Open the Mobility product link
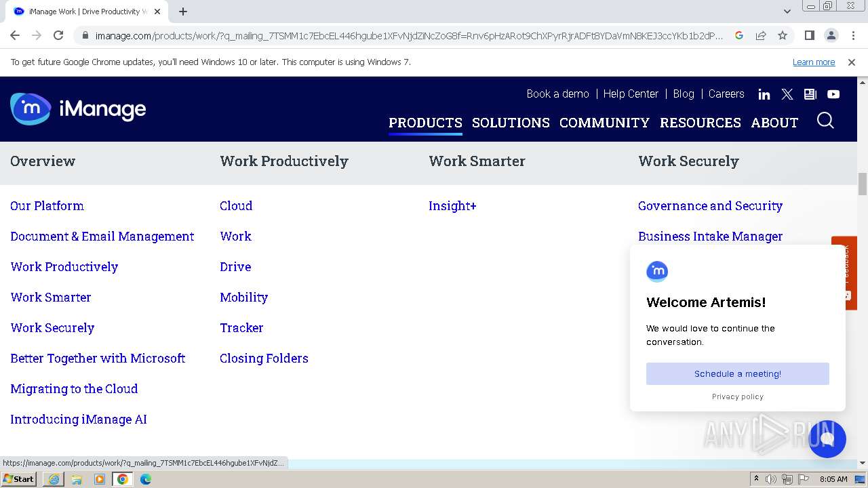868x488 pixels. (x=244, y=298)
